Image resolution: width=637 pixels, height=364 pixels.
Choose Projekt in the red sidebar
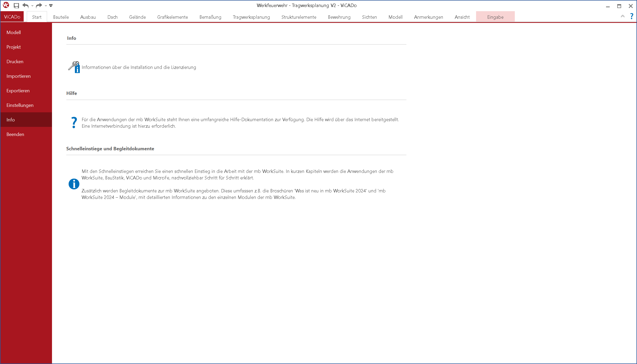26,47
